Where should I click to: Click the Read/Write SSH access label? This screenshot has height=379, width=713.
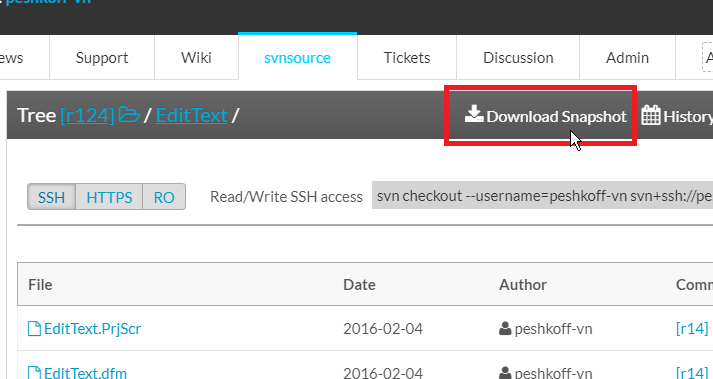point(286,197)
